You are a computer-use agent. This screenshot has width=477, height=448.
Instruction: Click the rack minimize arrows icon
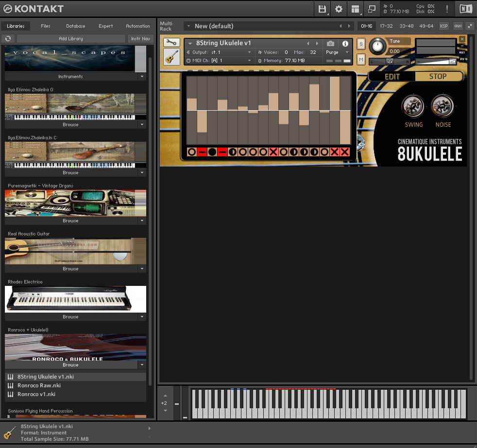pyautogui.click(x=470, y=26)
